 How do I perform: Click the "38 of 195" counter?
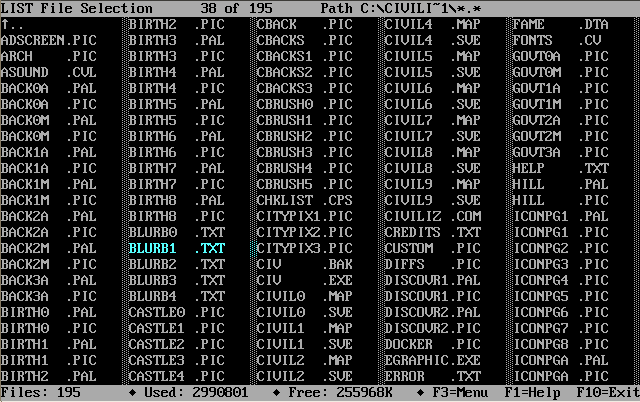[236, 8]
